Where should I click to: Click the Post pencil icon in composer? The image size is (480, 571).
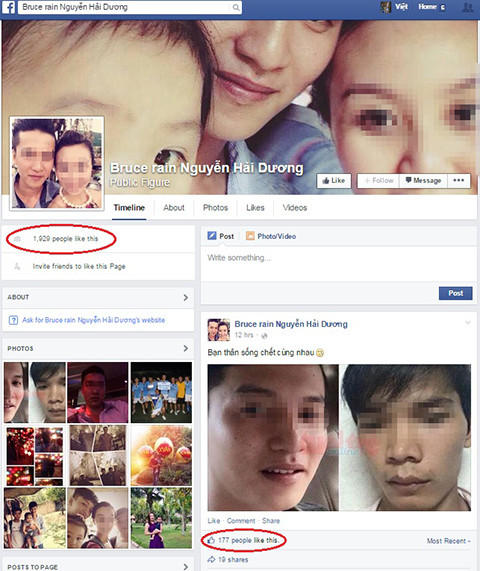pyautogui.click(x=212, y=236)
